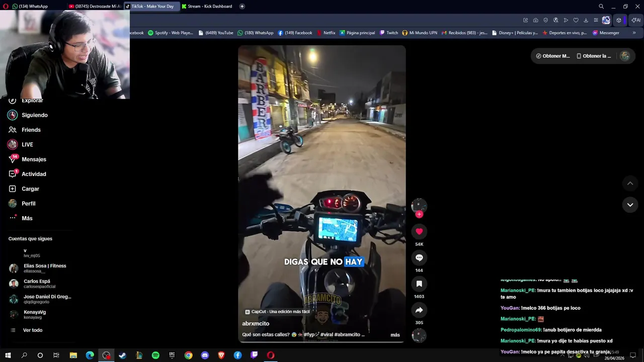Open Spotify - Web Player bookmark

(171, 33)
